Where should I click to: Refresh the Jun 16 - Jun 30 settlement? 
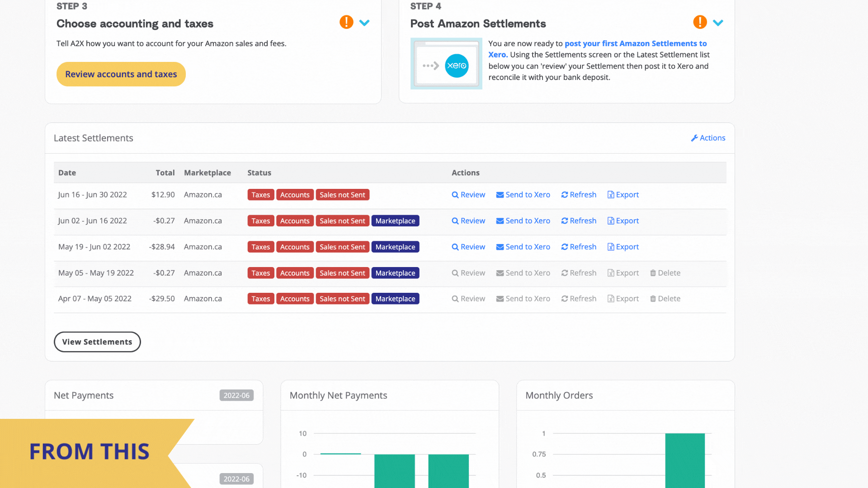579,195
